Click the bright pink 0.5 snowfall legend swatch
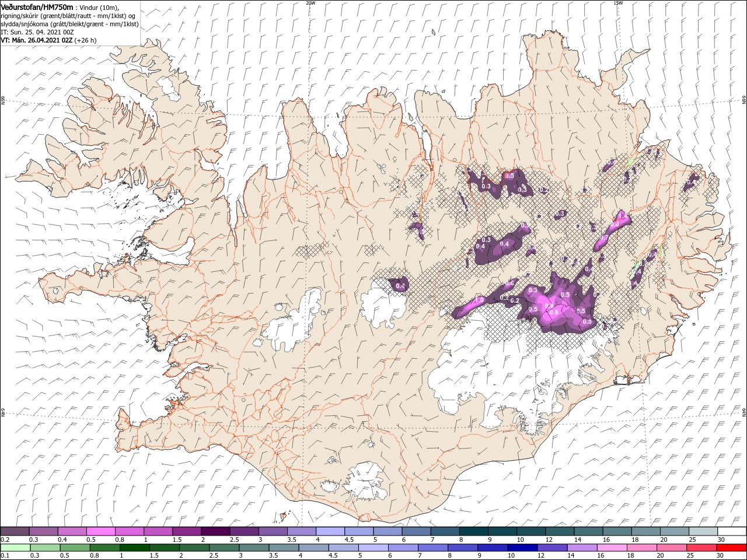This screenshot has width=747, height=560. pos(100,531)
